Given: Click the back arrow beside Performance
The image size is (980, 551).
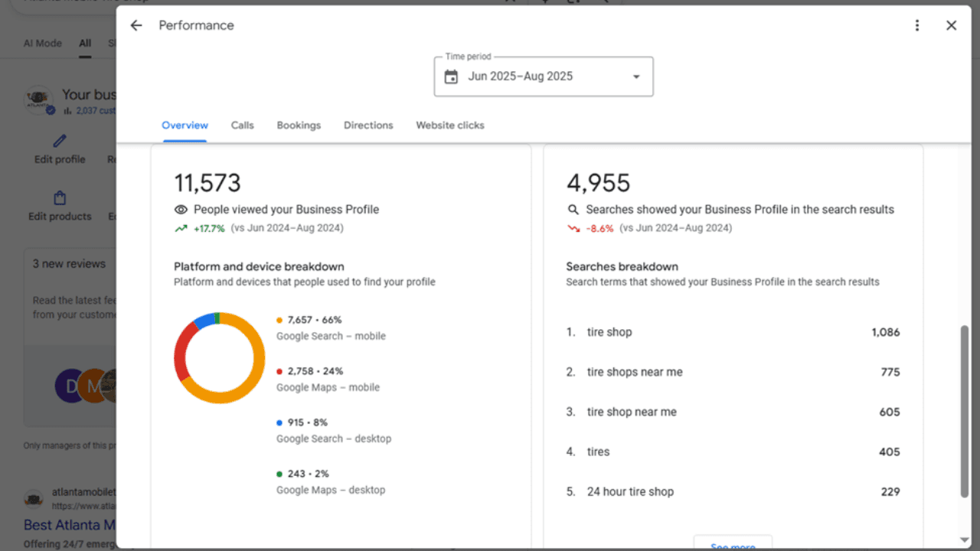Looking at the screenshot, I should pos(136,25).
